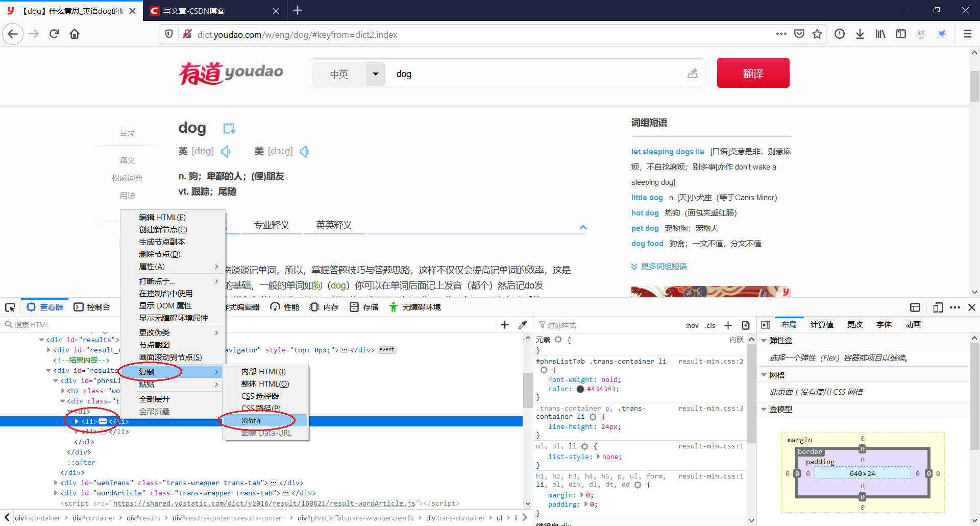Click the dog search text box
The height and width of the screenshot is (526, 980).
536,74
